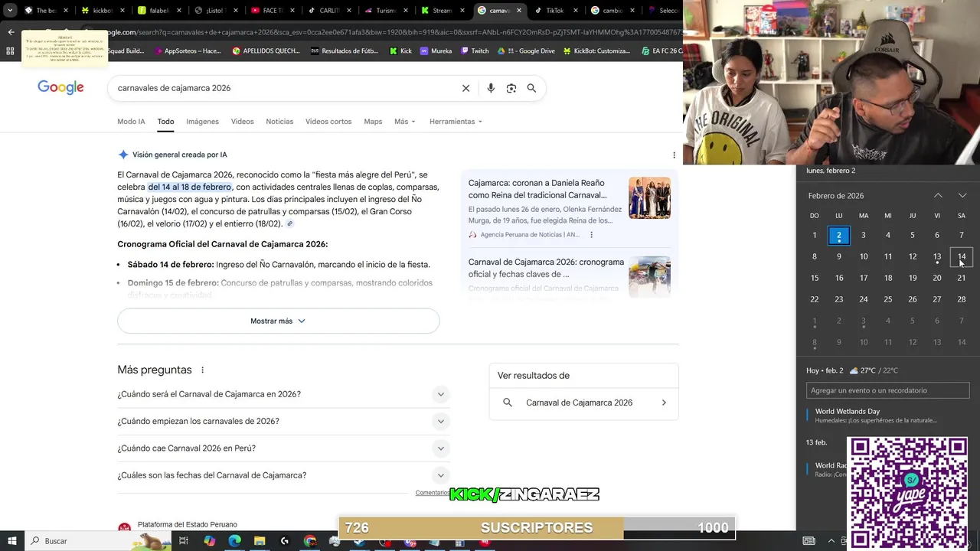Open the Mureka bookmark
The image size is (980, 551).
click(436, 51)
